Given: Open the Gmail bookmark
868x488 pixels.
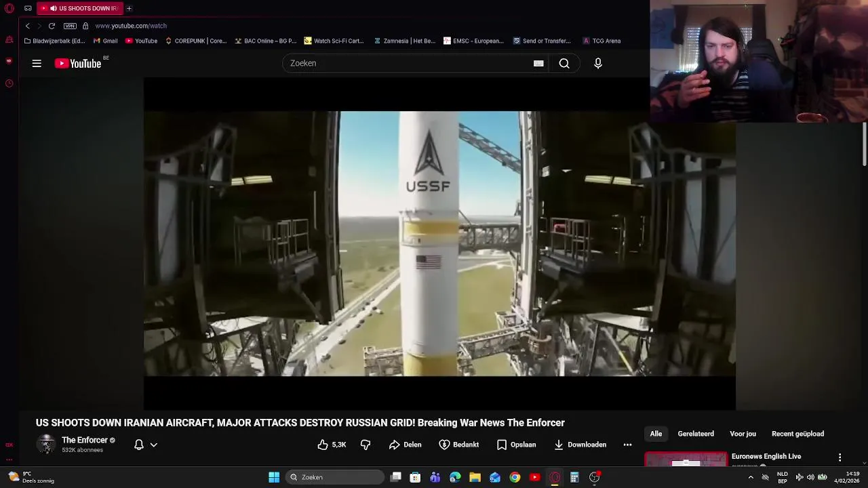Looking at the screenshot, I should click(x=106, y=41).
